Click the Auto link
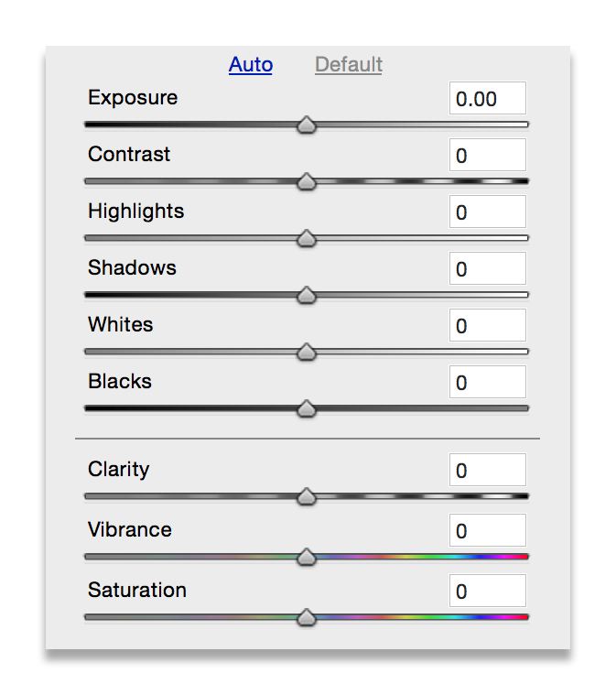 click(251, 65)
